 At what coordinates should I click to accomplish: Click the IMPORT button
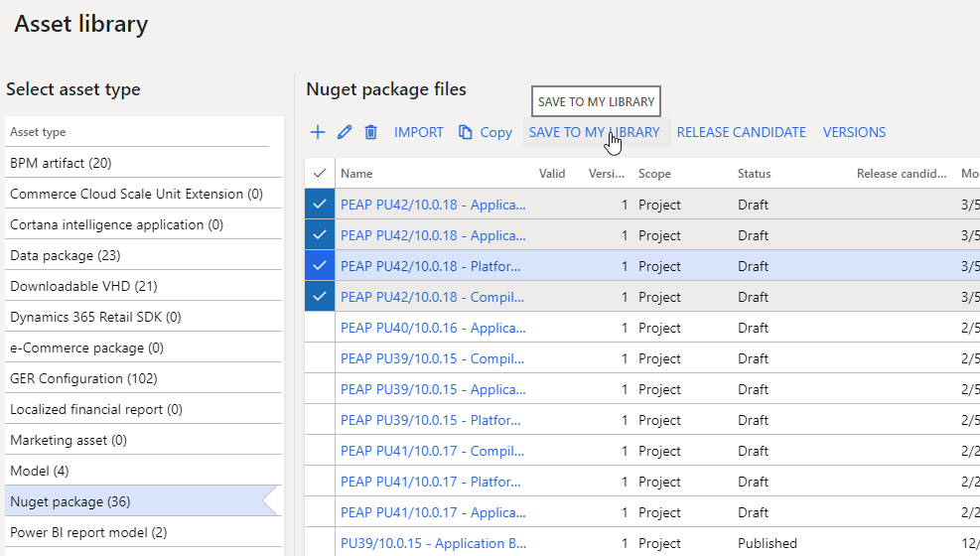418,132
